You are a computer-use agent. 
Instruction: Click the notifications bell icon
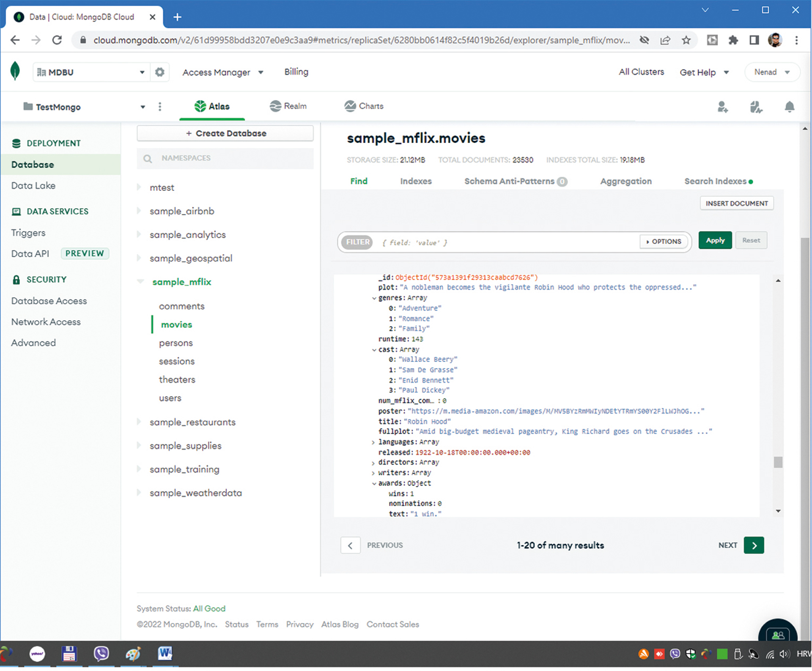789,107
